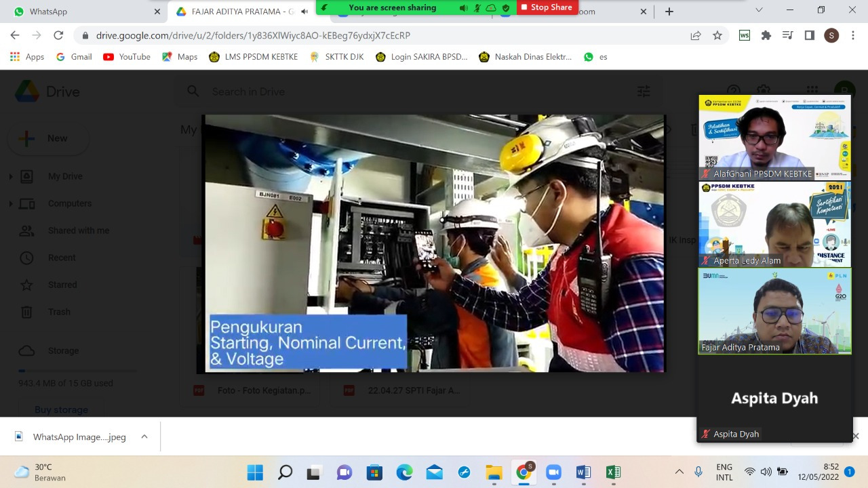Click the New button in Drive
The image size is (868, 488).
[47, 138]
